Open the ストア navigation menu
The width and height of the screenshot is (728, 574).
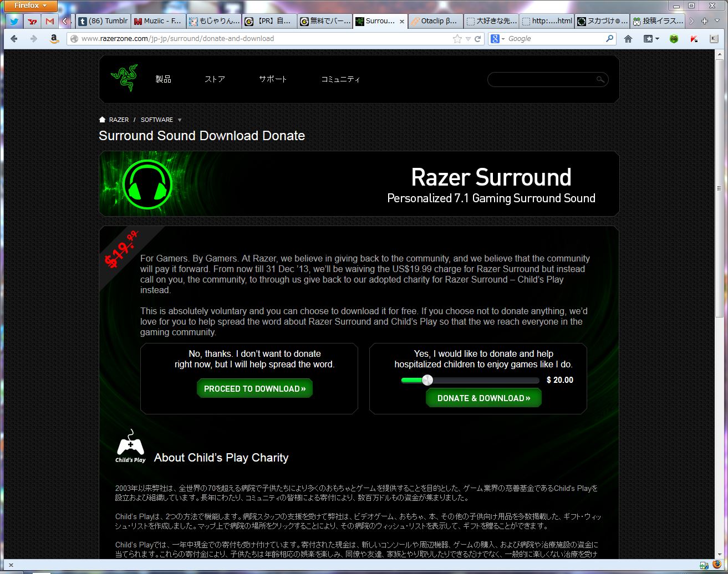[x=215, y=79]
